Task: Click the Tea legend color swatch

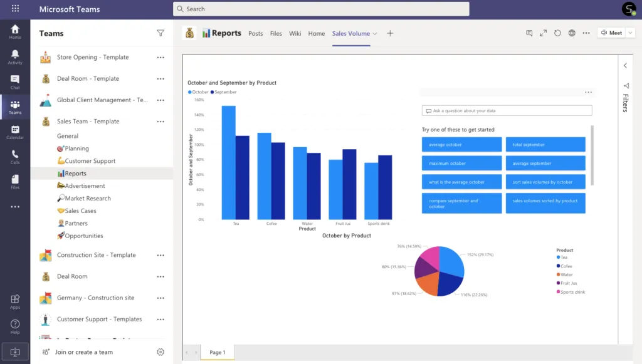Action: click(558, 257)
